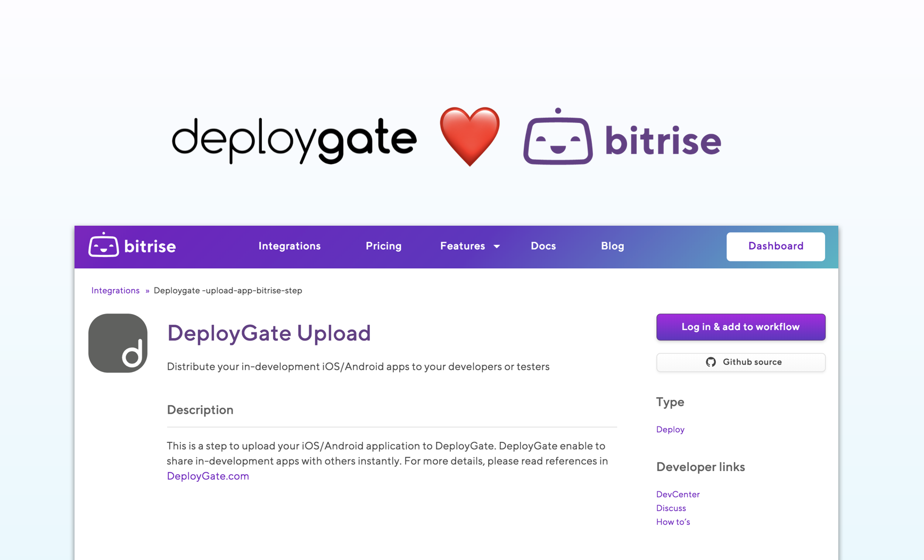Click the deploygate logo in the banner
The width and height of the screenshot is (924, 560).
pos(294,140)
